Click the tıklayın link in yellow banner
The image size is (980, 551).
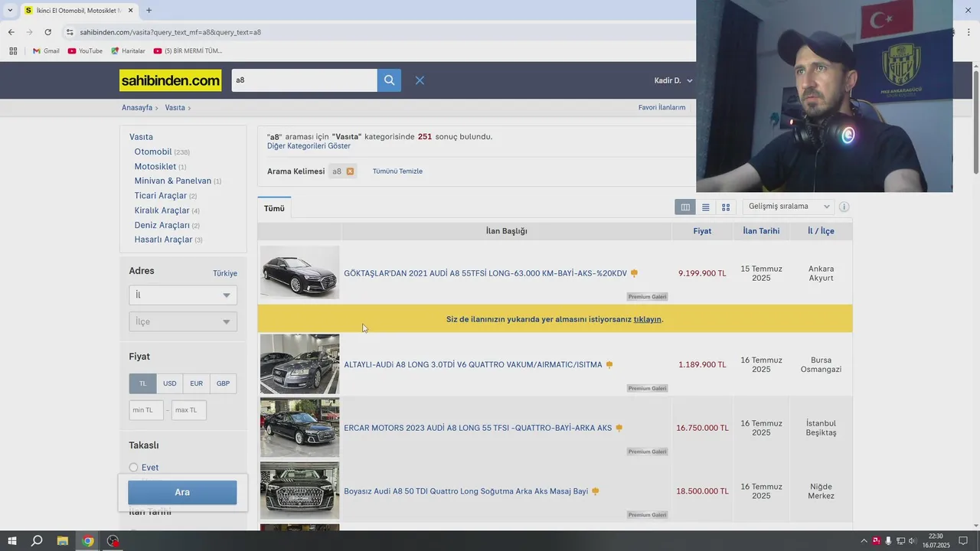pos(647,319)
